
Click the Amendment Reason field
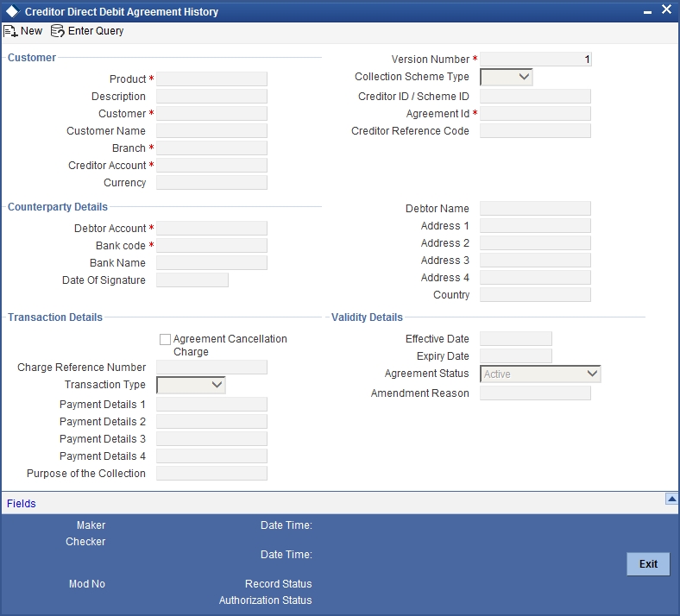535,393
